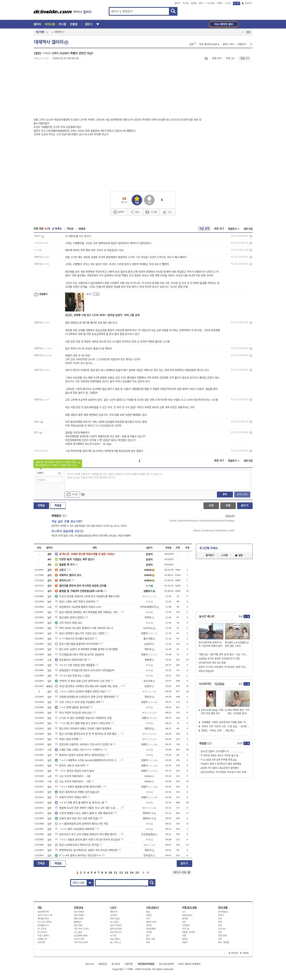Open the 인물갤 menu tab

pyautogui.click(x=74, y=24)
